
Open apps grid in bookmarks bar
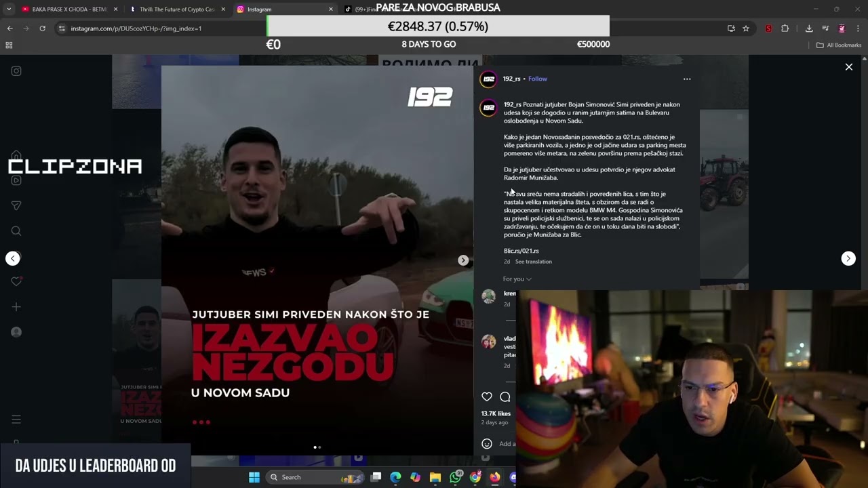[9, 45]
